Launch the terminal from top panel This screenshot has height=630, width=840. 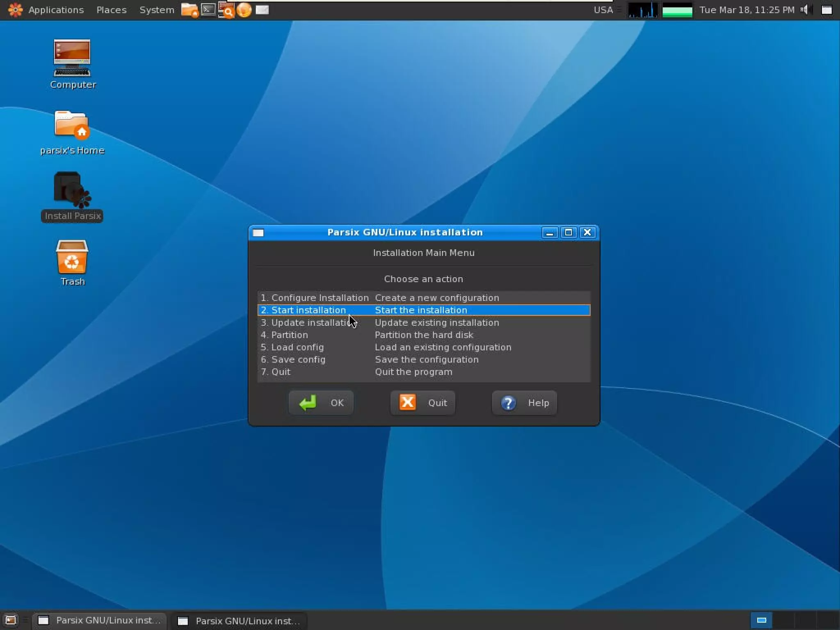coord(208,10)
